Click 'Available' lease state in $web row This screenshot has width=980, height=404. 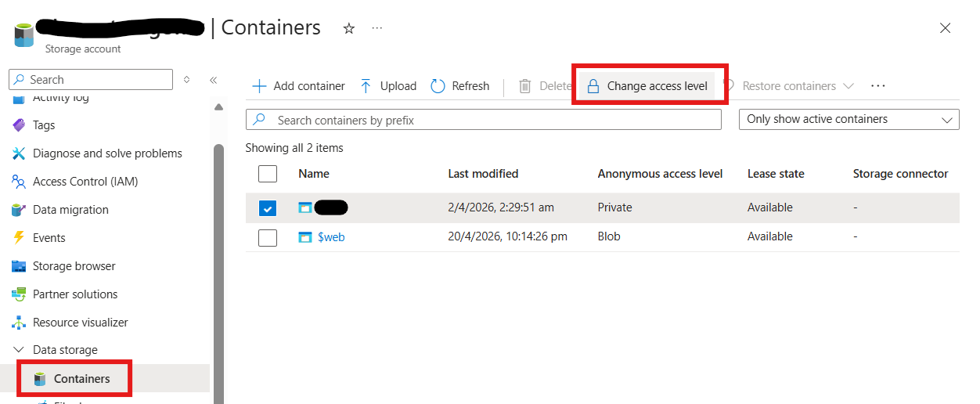[770, 236]
